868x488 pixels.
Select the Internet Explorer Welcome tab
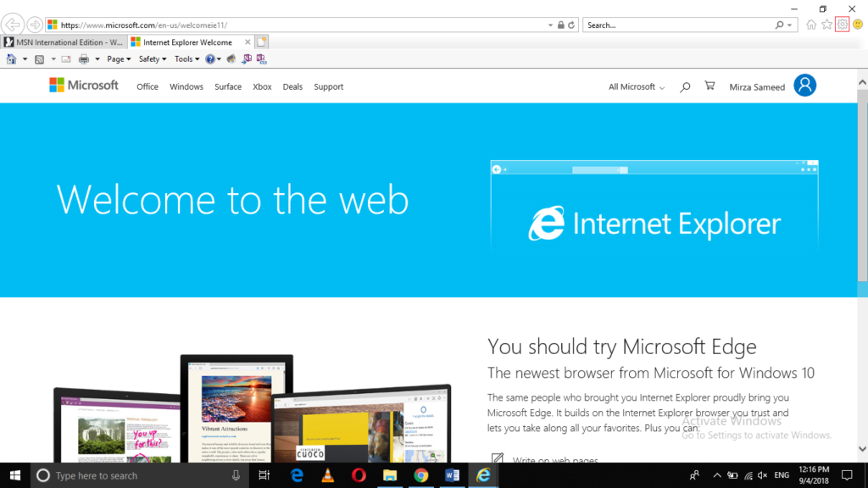(186, 42)
